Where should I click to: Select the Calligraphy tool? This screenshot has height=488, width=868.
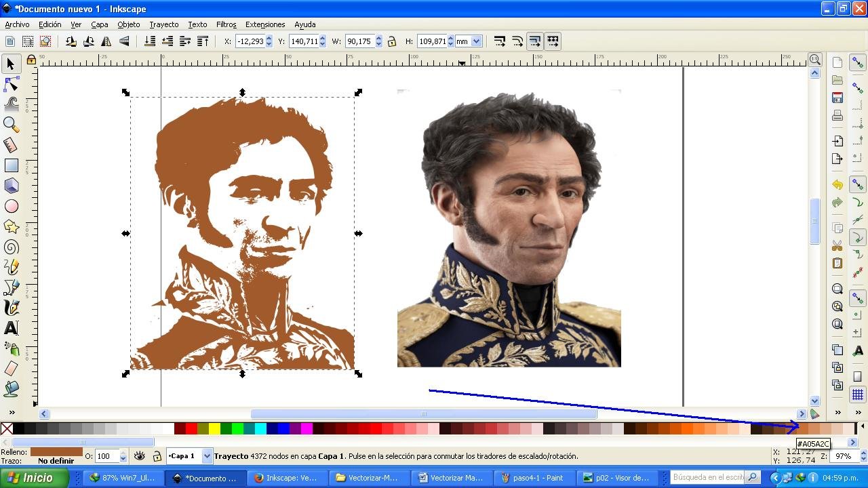coord(11,308)
